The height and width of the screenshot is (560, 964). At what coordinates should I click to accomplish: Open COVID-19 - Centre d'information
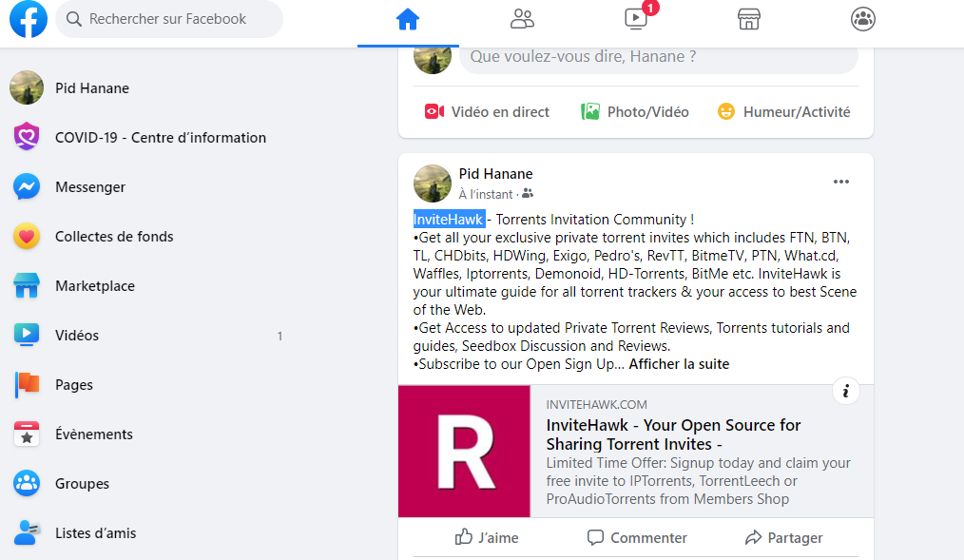161,138
